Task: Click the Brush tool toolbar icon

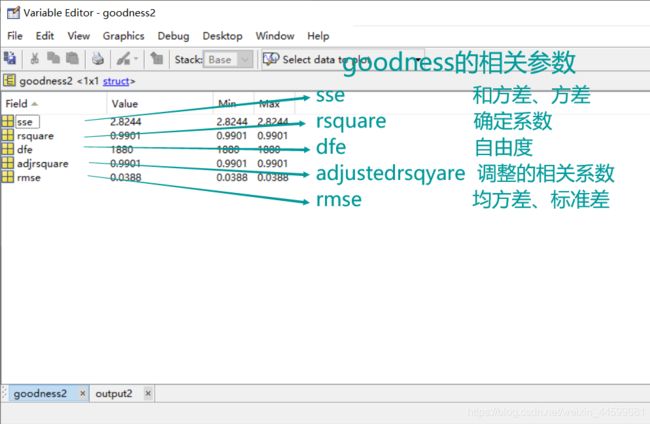Action: (123, 59)
